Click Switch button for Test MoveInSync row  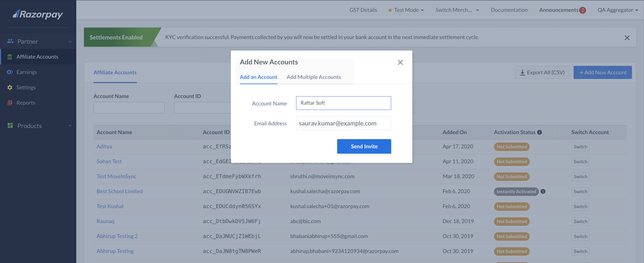click(x=580, y=177)
